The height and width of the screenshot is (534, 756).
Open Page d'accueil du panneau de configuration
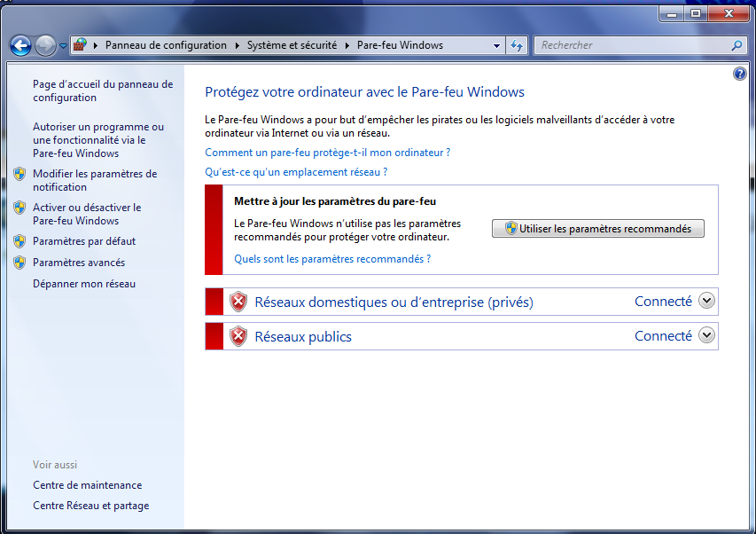103,90
